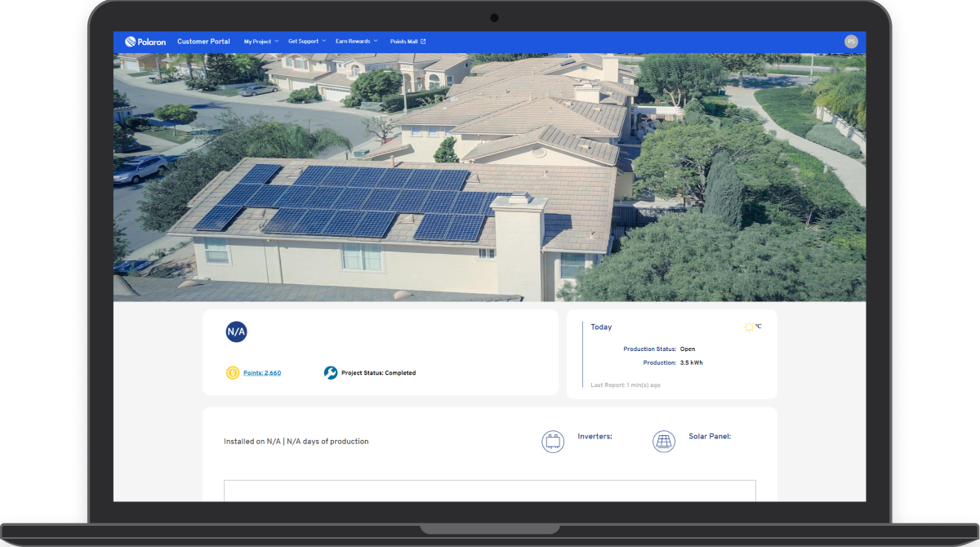Click the Solar Panel icon

point(664,442)
